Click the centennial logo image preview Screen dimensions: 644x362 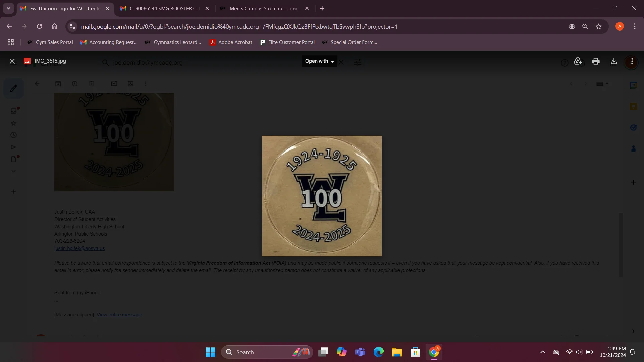click(322, 196)
